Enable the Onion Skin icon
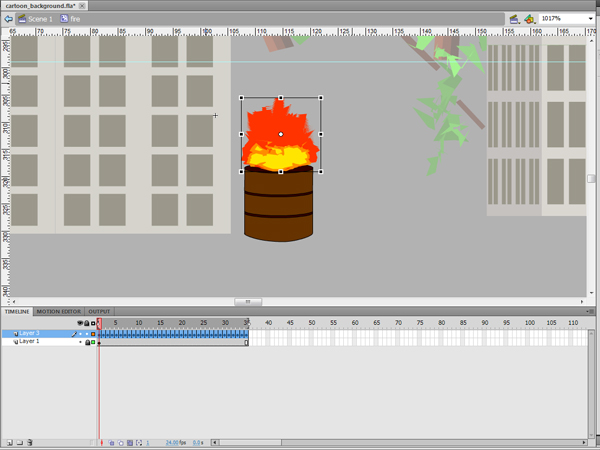The image size is (600, 450). [x=111, y=443]
